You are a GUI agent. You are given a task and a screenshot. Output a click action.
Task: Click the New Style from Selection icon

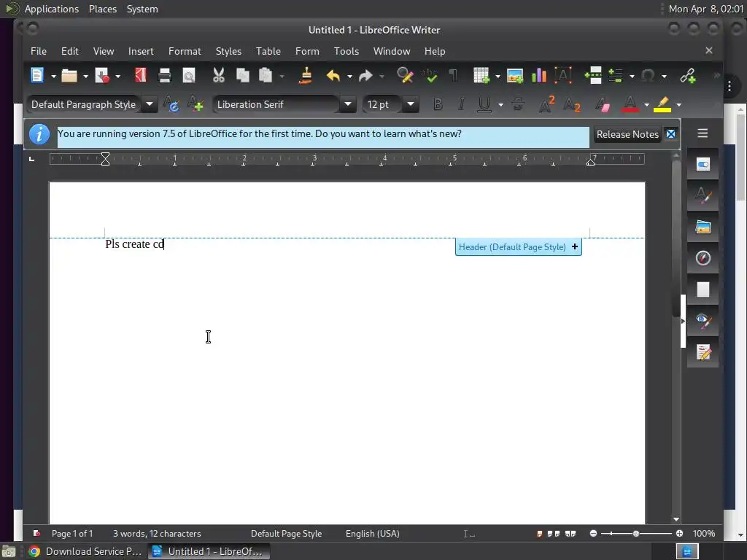pos(195,104)
